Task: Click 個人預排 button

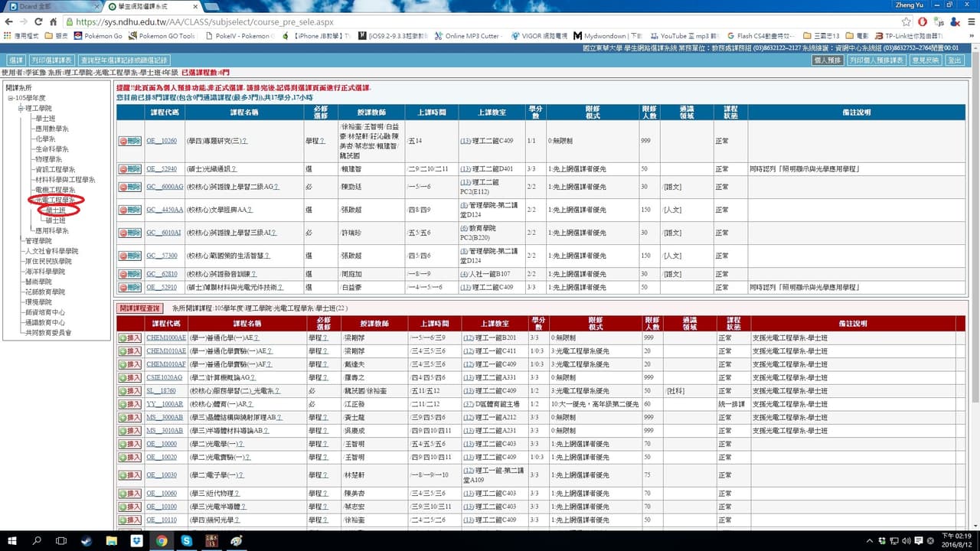Action: tap(827, 60)
